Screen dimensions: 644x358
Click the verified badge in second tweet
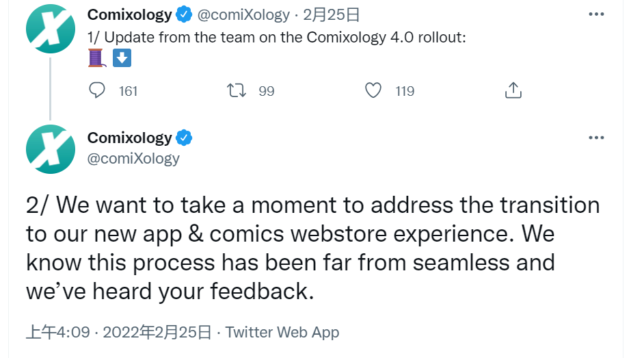185,138
